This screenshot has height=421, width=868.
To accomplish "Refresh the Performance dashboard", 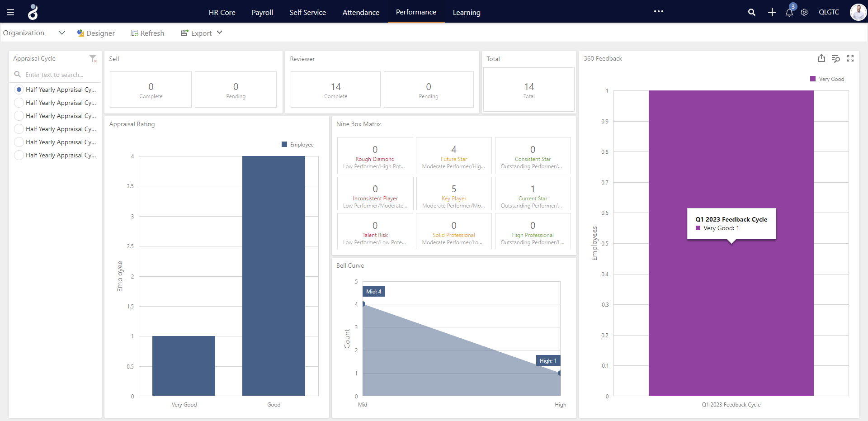I will pyautogui.click(x=147, y=33).
